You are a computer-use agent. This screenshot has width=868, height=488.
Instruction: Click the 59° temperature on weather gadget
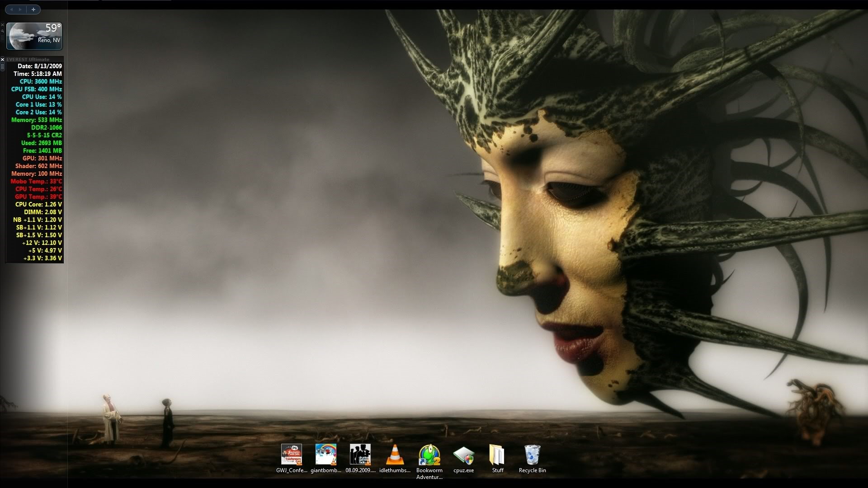(x=53, y=28)
